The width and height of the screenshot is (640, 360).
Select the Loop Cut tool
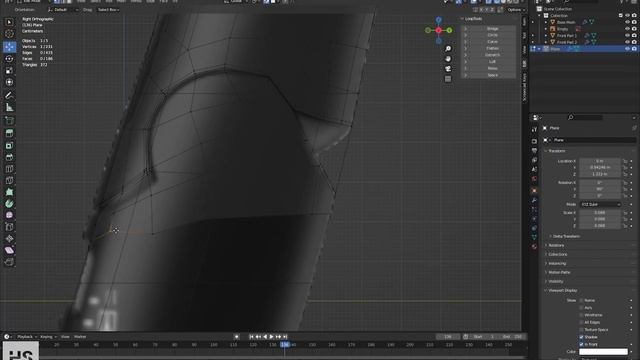point(9,169)
